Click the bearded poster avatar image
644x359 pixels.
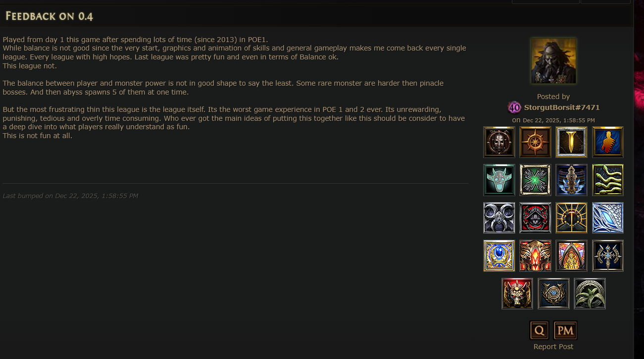553,61
